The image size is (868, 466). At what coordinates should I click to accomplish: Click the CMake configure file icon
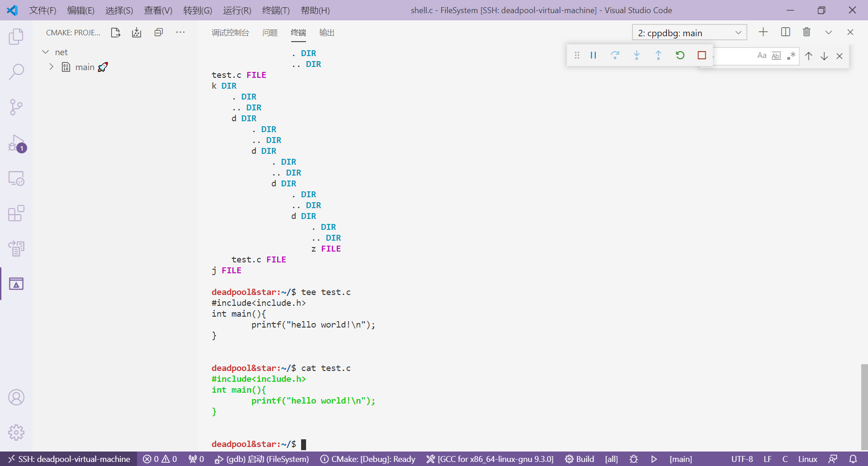116,33
